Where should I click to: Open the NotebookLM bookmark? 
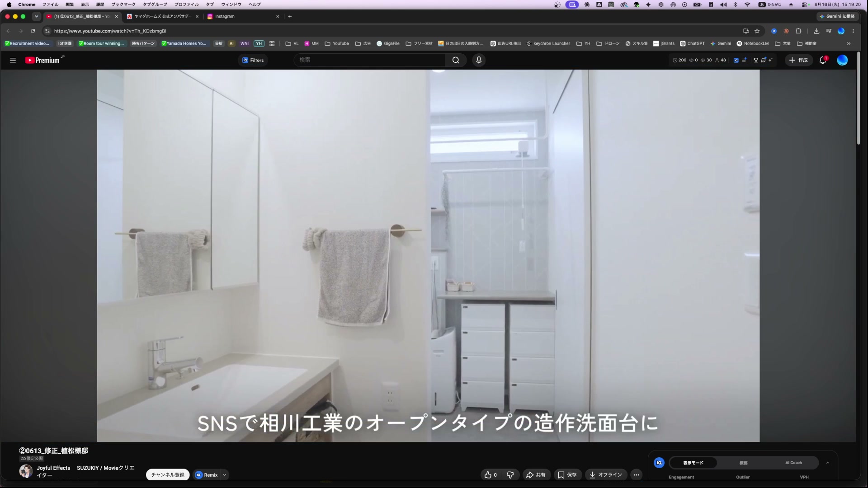point(753,44)
